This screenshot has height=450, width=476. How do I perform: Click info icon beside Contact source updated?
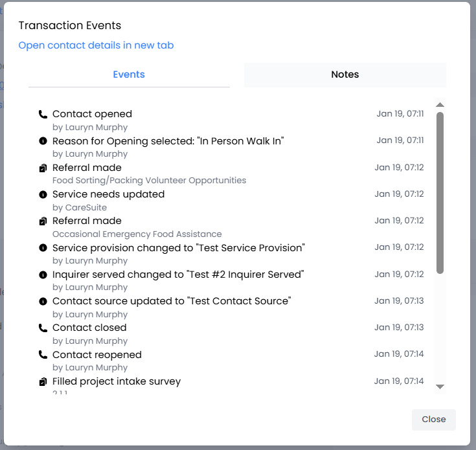click(x=43, y=302)
